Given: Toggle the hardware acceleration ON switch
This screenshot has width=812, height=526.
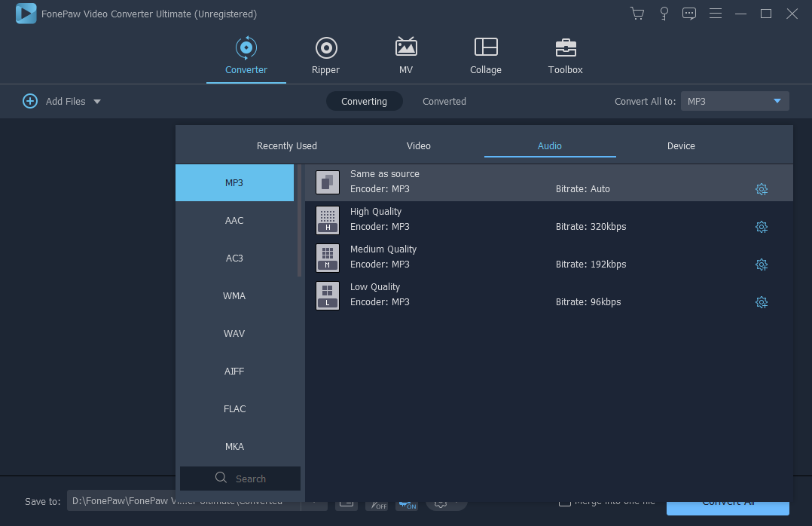Looking at the screenshot, I should point(407,504).
